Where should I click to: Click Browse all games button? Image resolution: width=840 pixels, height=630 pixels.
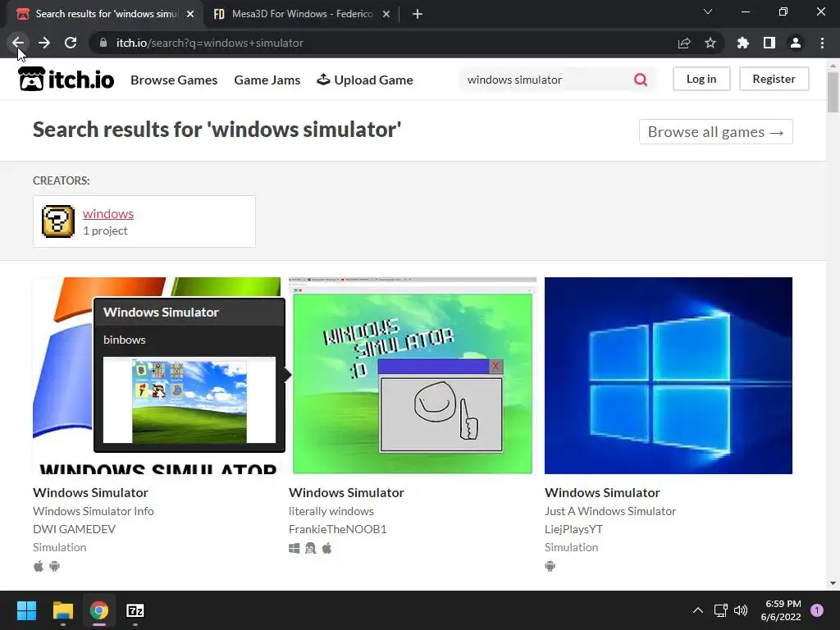click(715, 132)
